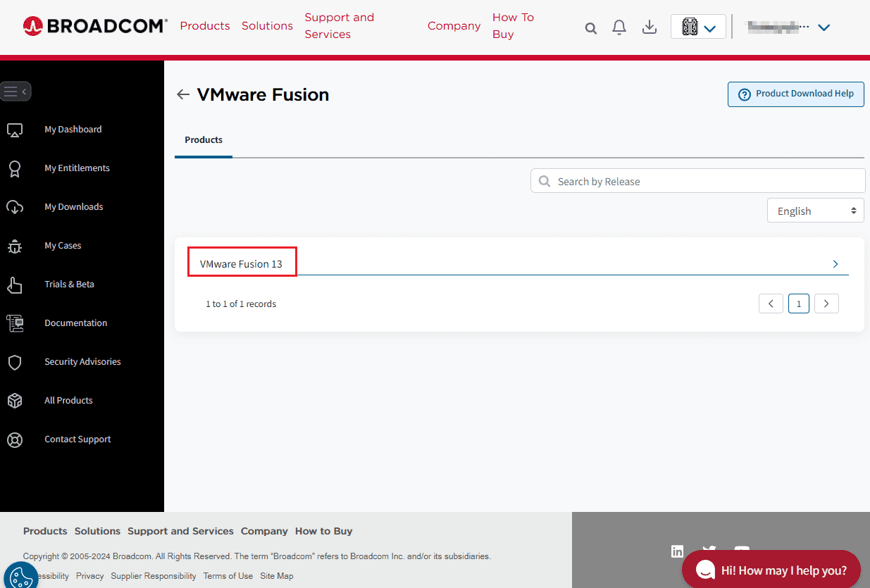Viewport: 870px width, 588px height.
Task: Open Product Download Help
Action: pyautogui.click(x=796, y=94)
